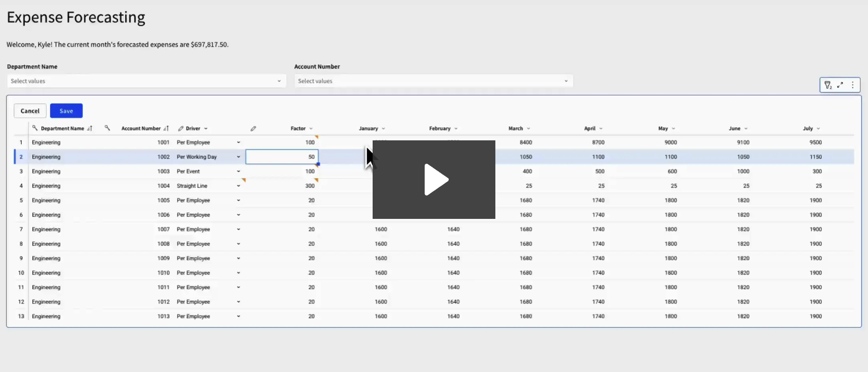Image resolution: width=868 pixels, height=372 pixels.
Task: Click June value 1000 for account 1003
Action: click(x=743, y=171)
